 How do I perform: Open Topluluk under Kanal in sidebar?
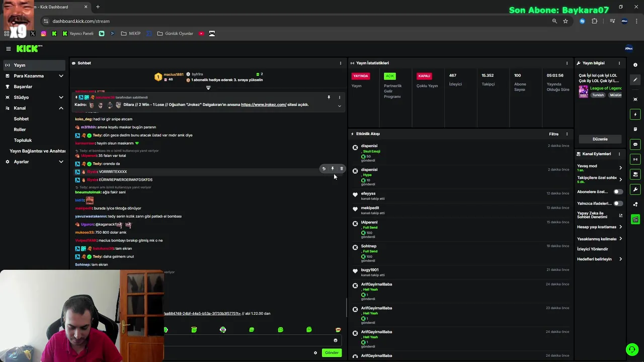pyautogui.click(x=23, y=140)
